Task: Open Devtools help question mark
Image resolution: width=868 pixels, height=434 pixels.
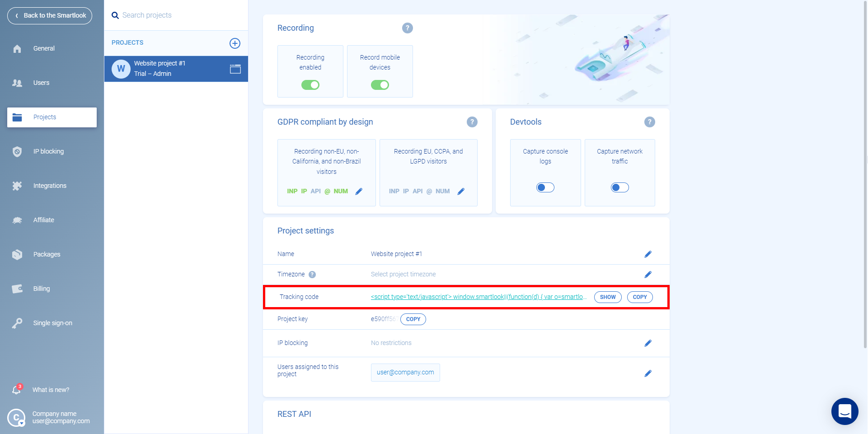Action: (x=650, y=122)
